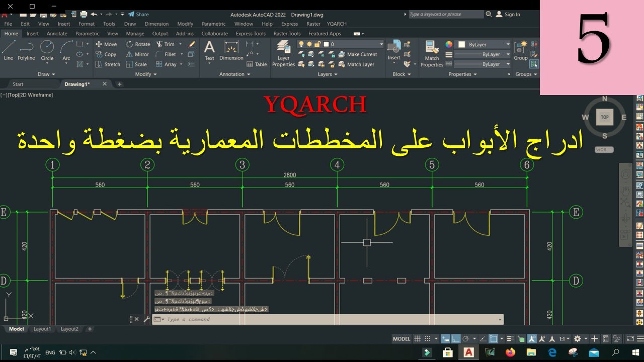Choose the Copy command
Image resolution: width=644 pixels, height=362 pixels.
pyautogui.click(x=106, y=54)
